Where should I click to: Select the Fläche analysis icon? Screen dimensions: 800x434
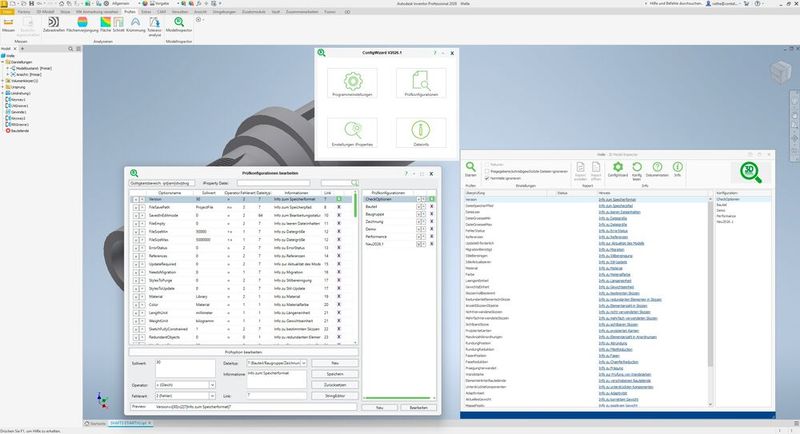106,25
